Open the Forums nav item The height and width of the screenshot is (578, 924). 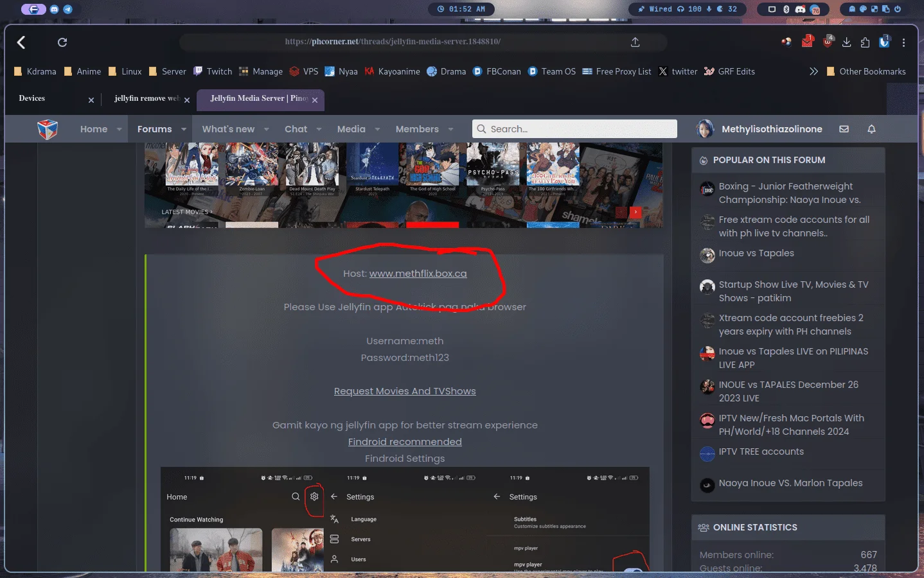tap(155, 129)
